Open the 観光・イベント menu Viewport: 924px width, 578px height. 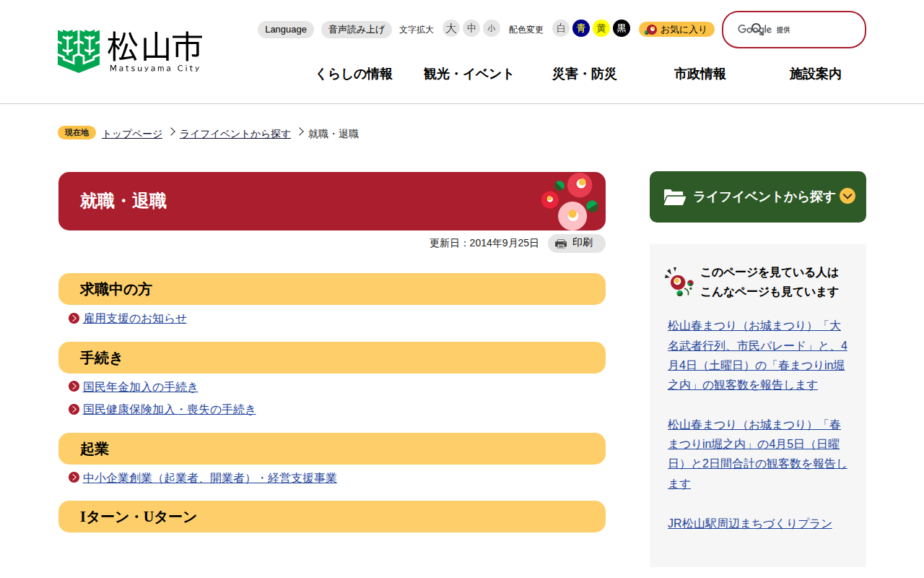point(469,74)
